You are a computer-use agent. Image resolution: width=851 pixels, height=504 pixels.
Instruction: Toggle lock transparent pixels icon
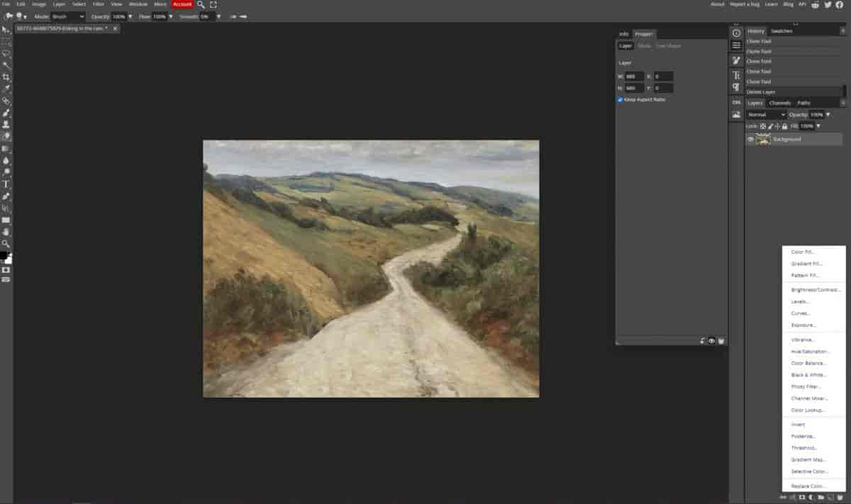click(x=763, y=126)
